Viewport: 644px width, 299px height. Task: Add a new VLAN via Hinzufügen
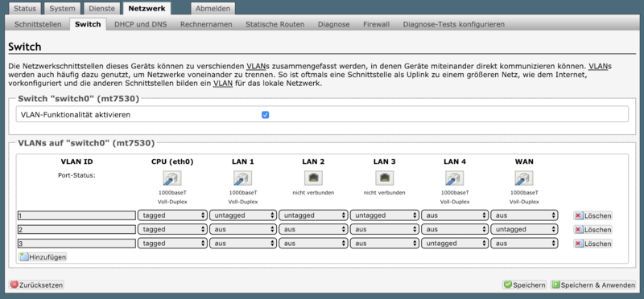43,257
